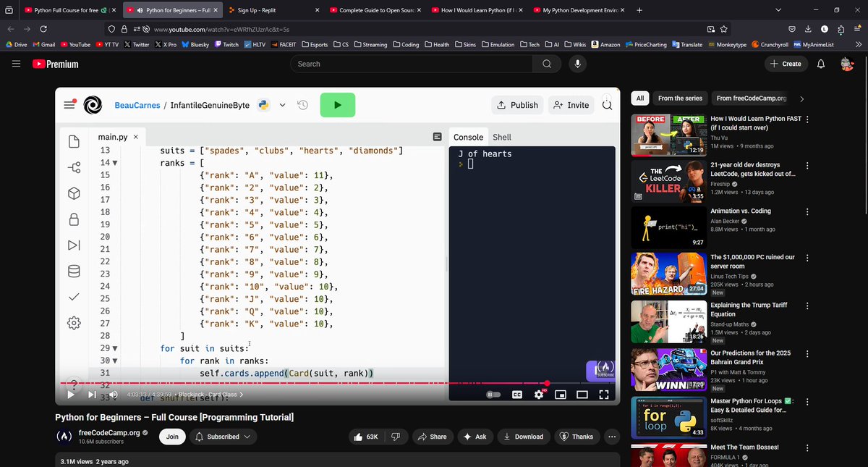
Task: Show more bookmarks chevron
Action: 858,44
